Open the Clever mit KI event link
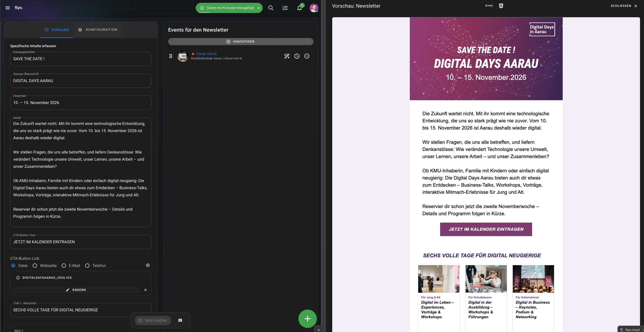 coord(206,54)
